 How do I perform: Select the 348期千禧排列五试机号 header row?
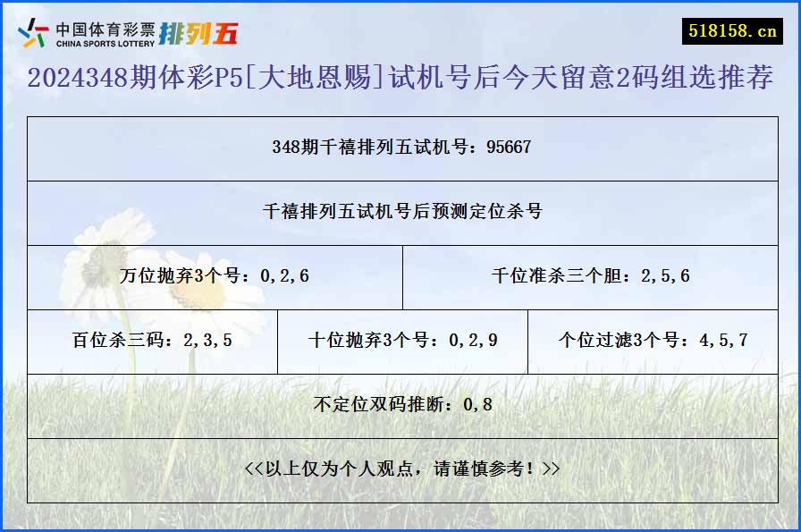pyautogui.click(x=400, y=149)
